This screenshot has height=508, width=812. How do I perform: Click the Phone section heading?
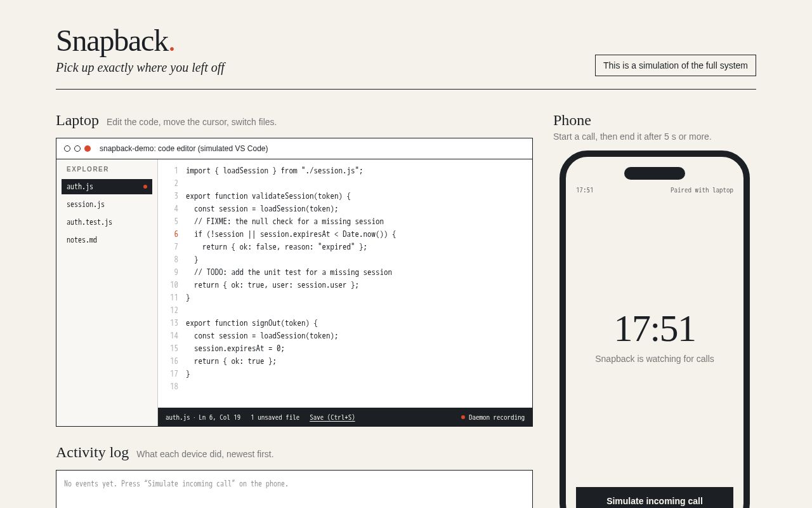(x=572, y=120)
